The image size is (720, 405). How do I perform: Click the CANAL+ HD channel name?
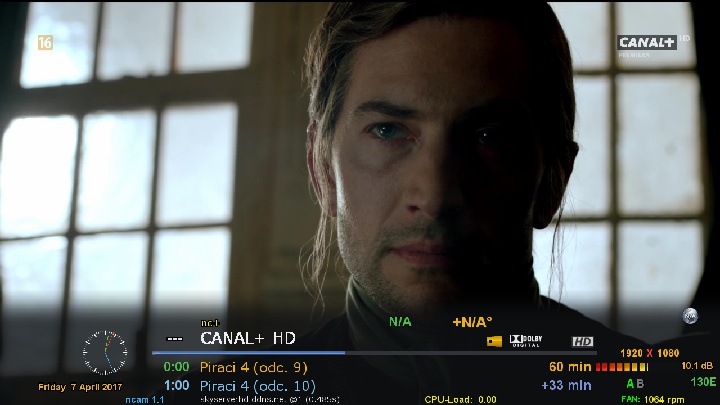[248, 338]
